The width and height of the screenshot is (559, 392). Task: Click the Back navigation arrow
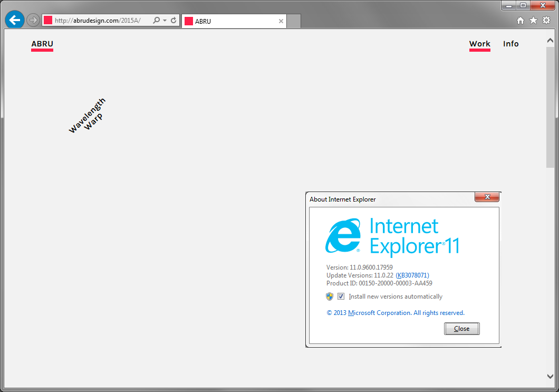point(14,20)
